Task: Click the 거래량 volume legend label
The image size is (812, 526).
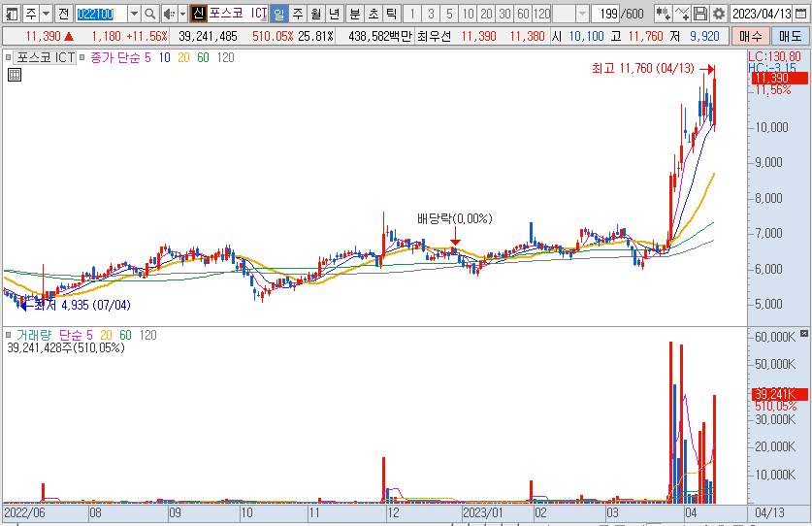Action: (x=34, y=335)
